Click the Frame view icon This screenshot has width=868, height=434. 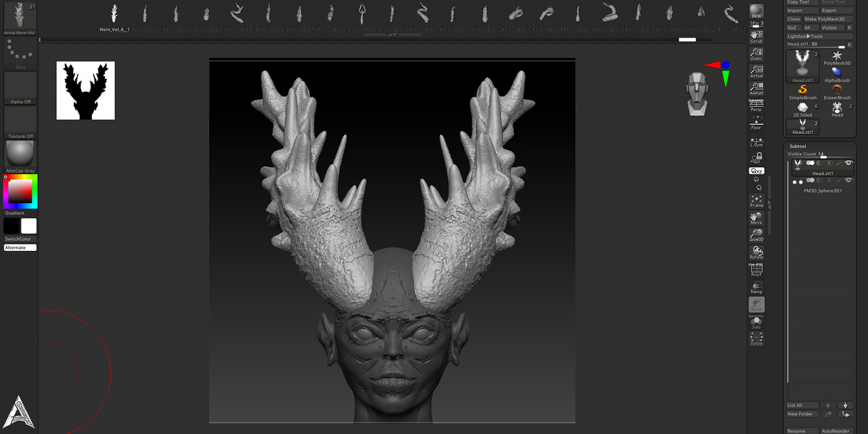point(757,201)
